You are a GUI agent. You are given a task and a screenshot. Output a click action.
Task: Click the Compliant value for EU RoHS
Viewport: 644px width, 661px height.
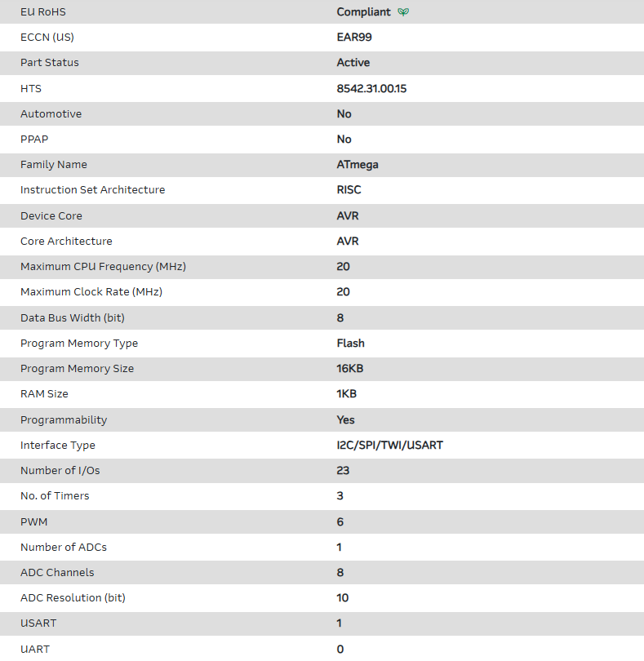363,12
